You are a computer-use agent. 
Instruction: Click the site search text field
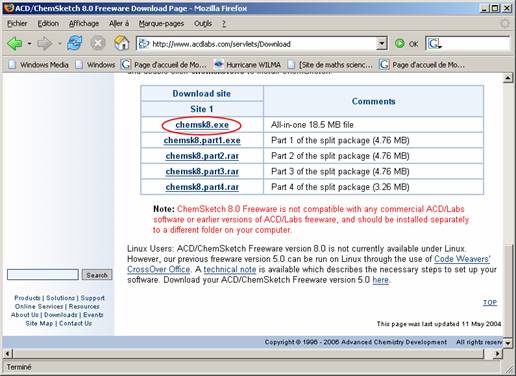[x=43, y=275]
